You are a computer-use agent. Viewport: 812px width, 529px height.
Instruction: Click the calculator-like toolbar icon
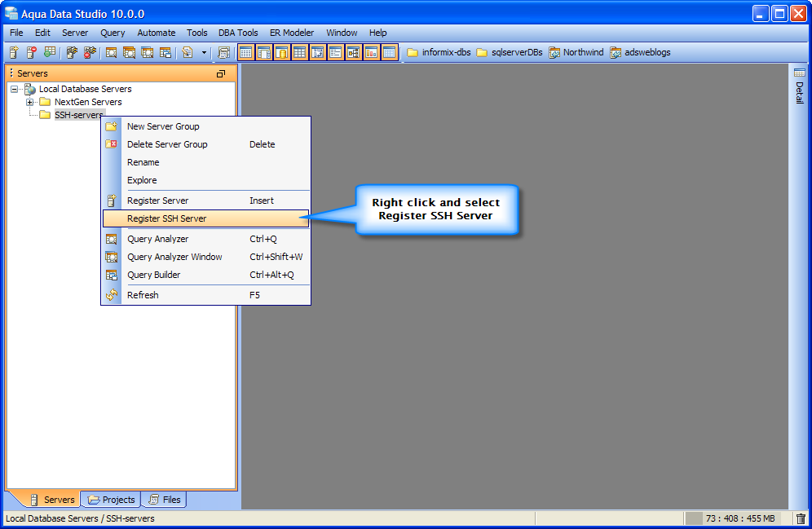click(x=223, y=52)
